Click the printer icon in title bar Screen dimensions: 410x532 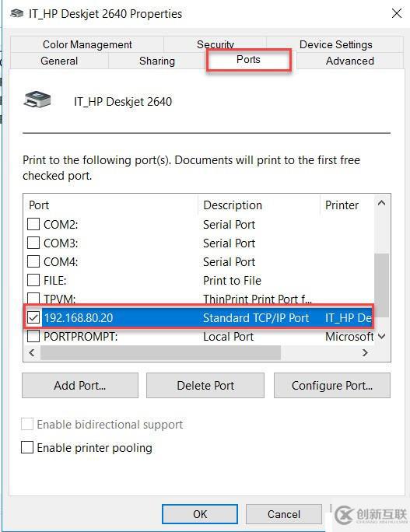click(16, 13)
